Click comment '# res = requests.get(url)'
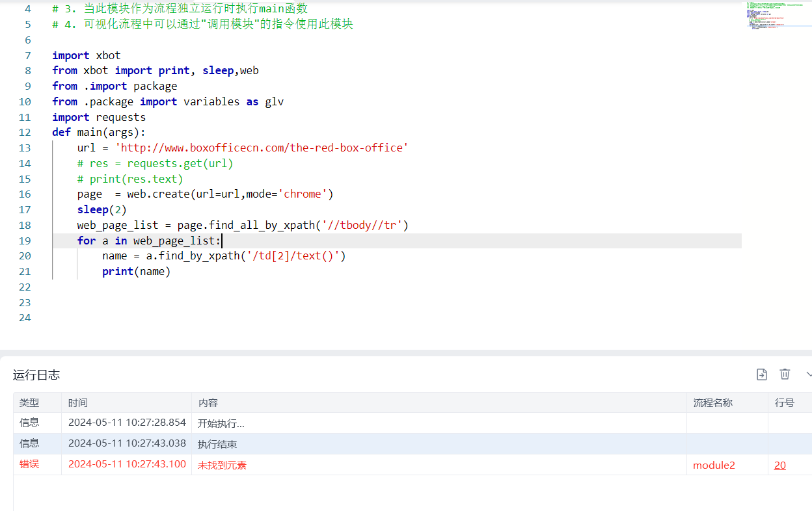Viewport: 812px width, 511px height. pyautogui.click(x=155, y=163)
